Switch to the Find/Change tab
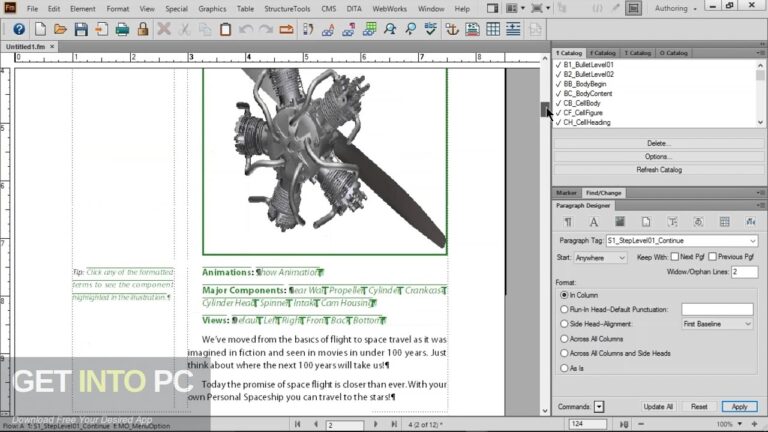The height and width of the screenshot is (432, 768). pos(603,193)
